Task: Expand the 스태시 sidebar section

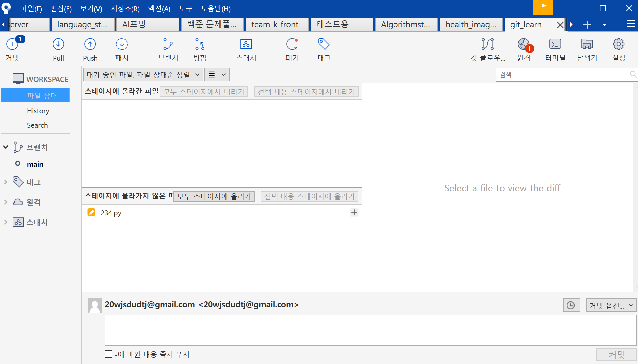Action: (6, 222)
